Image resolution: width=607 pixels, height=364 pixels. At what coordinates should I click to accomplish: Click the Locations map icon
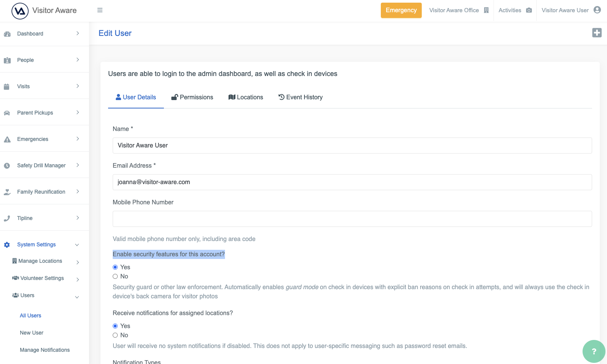coord(232,97)
